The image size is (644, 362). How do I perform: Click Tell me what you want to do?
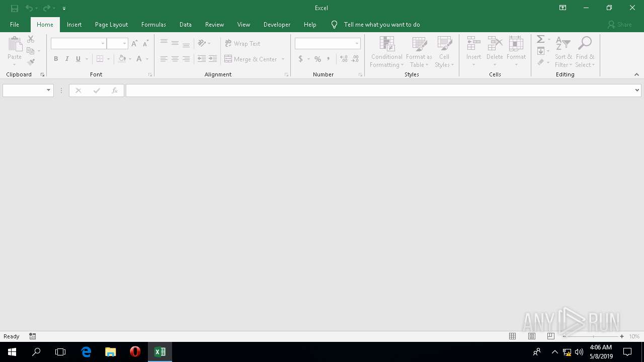(382, 25)
